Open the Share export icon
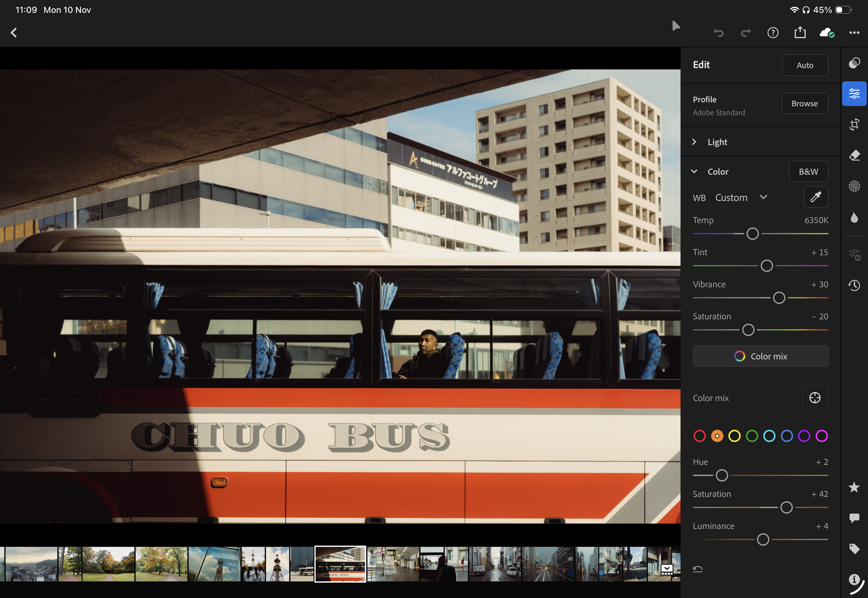The height and width of the screenshot is (598, 868). (800, 33)
